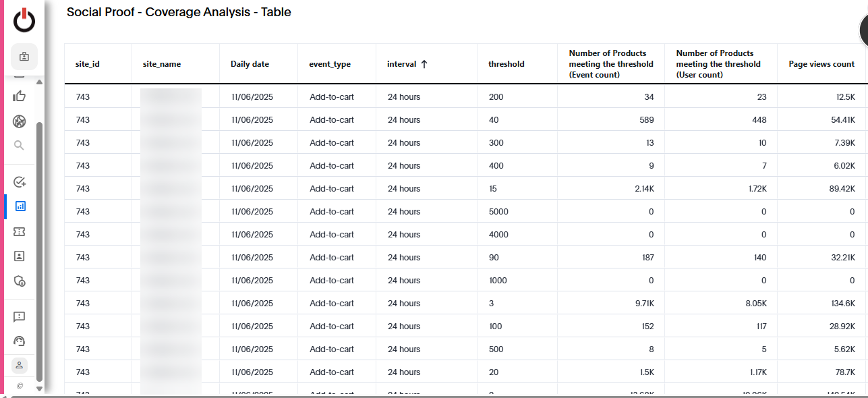This screenshot has width=868, height=398.
Task: Select the bar chart analytics icon
Action: [x=20, y=206]
